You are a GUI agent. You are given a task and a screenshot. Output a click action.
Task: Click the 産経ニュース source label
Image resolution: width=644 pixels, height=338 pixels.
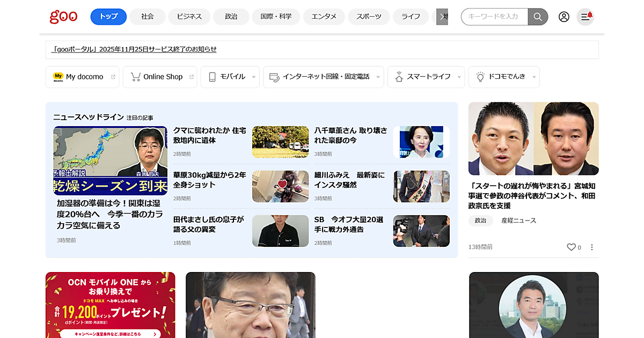click(x=518, y=221)
